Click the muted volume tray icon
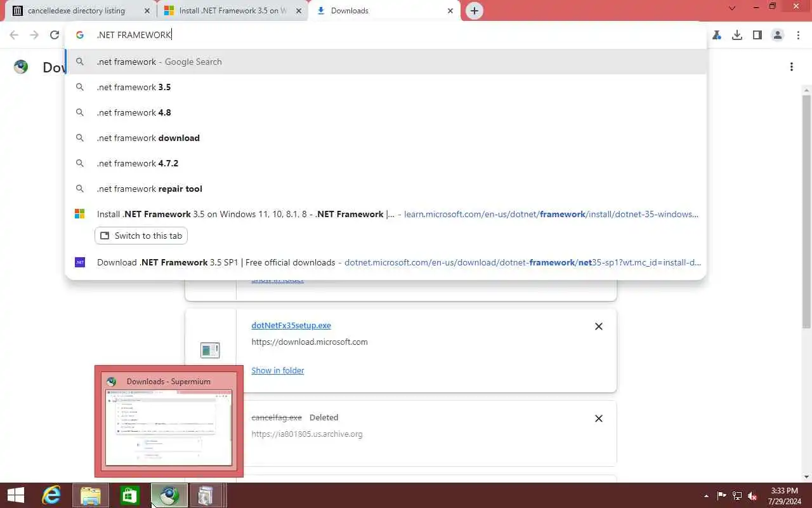This screenshot has width=812, height=508. click(752, 496)
